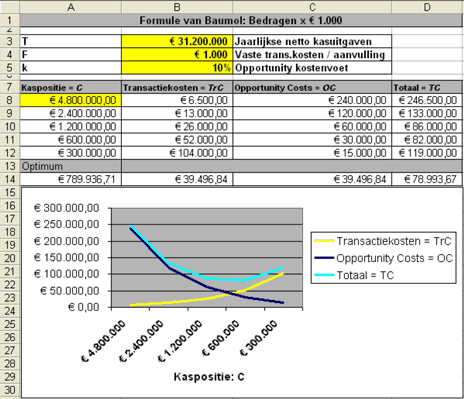The image size is (464, 399).
Task: Click Transactiekosten = TrC legend entry
Action: [x=383, y=241]
